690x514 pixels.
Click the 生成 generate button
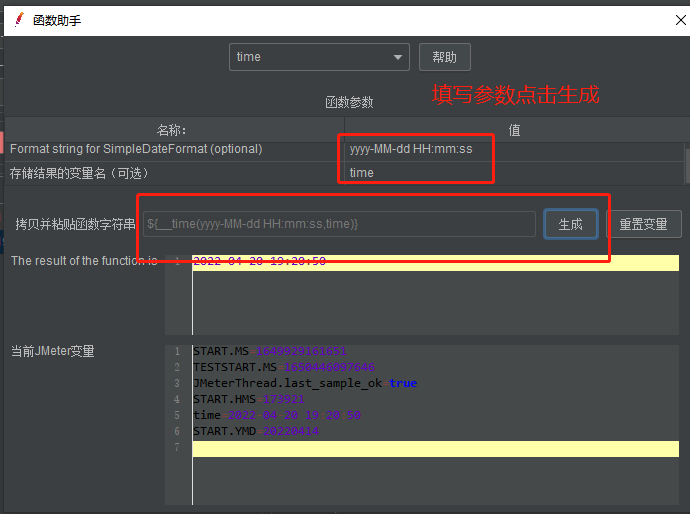[570, 224]
